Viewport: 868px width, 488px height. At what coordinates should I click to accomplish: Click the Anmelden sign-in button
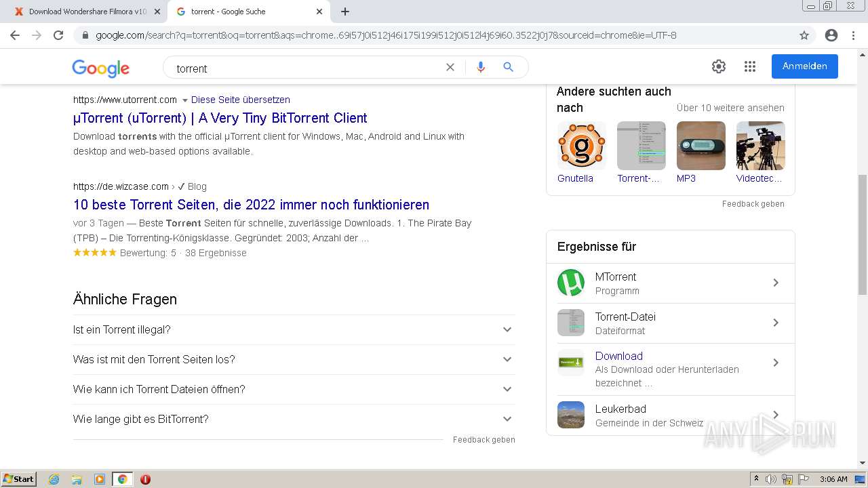pyautogui.click(x=805, y=66)
